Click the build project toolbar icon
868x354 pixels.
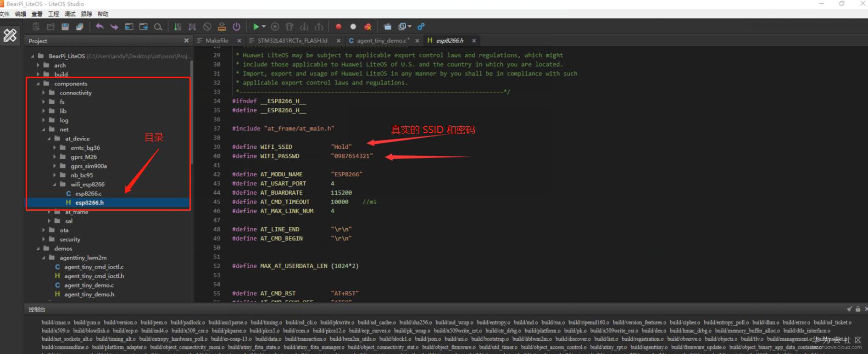178,27
